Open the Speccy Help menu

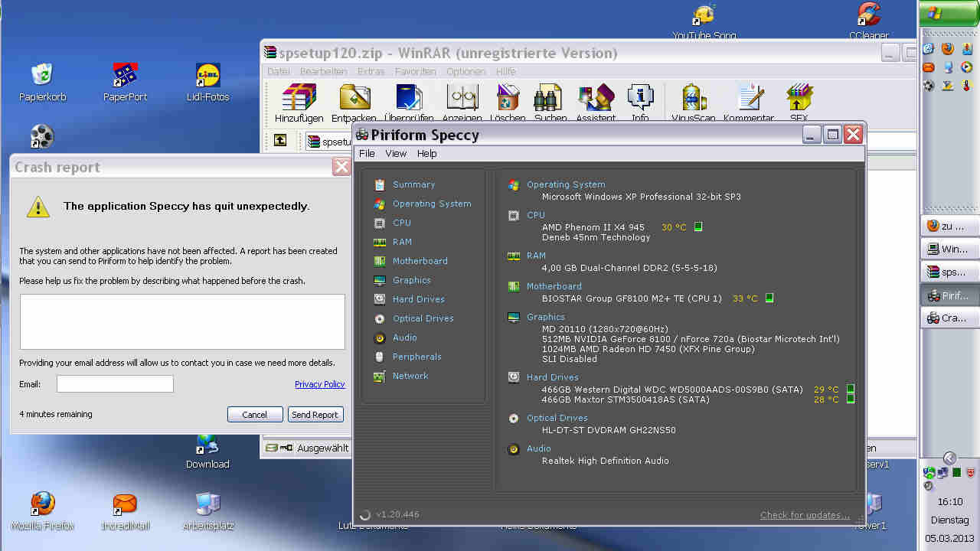426,154
